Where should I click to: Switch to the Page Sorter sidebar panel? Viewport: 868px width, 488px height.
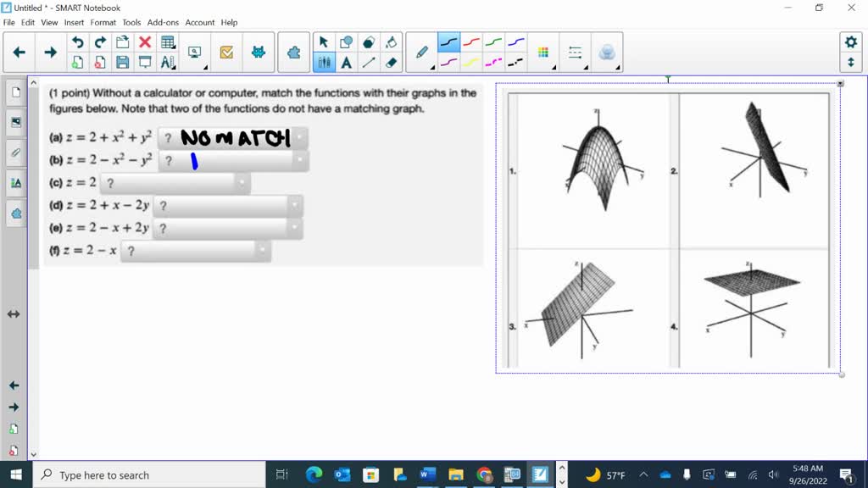(14, 93)
